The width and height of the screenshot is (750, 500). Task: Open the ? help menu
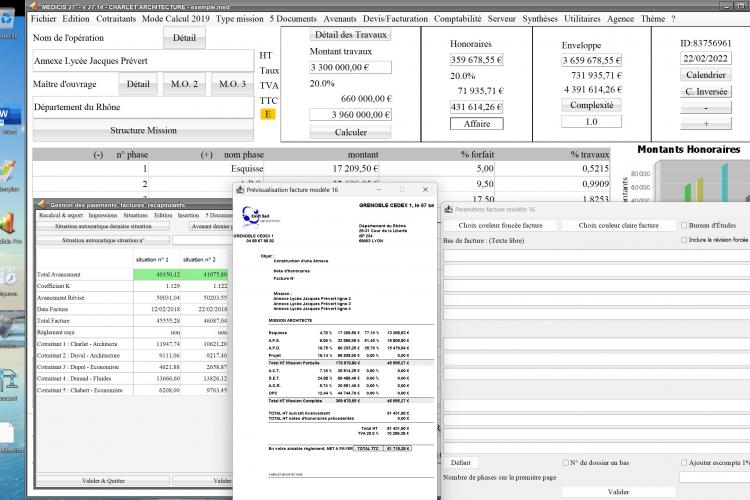coord(673,19)
